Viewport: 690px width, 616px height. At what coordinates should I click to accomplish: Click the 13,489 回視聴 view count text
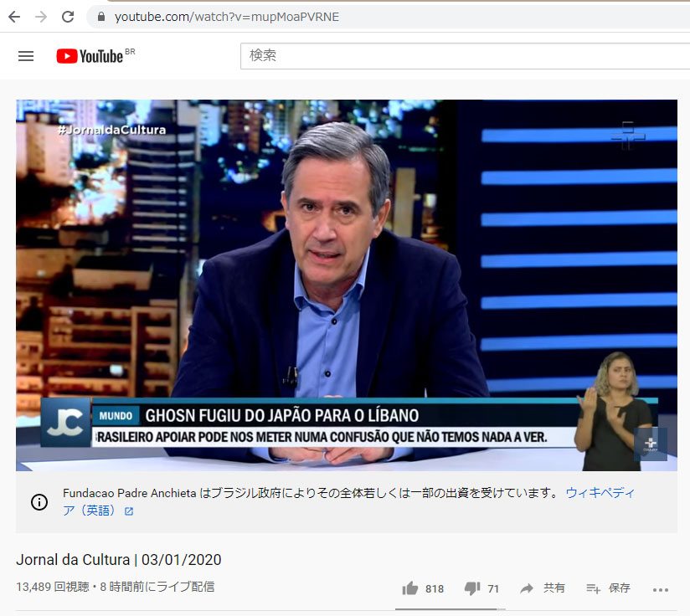pos(53,587)
